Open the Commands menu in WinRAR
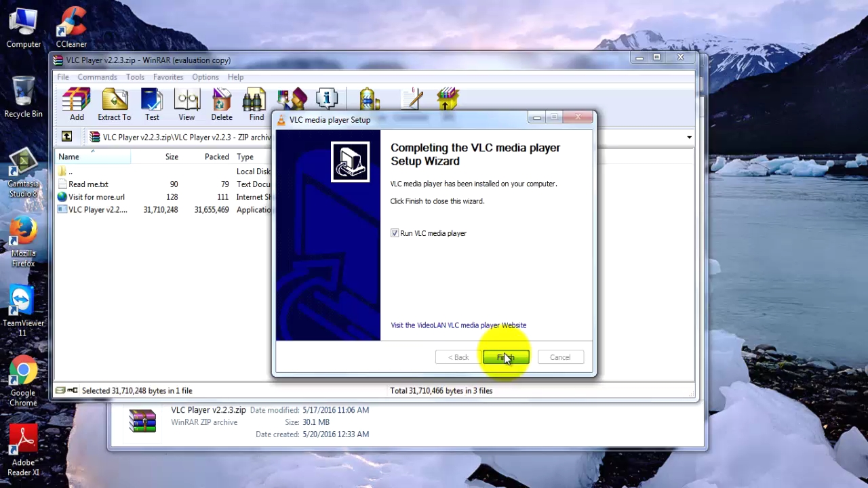This screenshot has height=488, width=868. (97, 77)
